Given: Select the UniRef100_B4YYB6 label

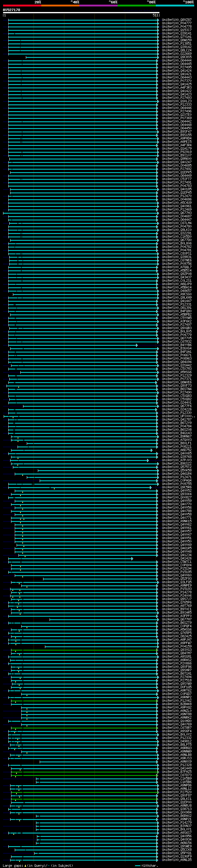Looking at the screenshot, I should click(x=177, y=345).
